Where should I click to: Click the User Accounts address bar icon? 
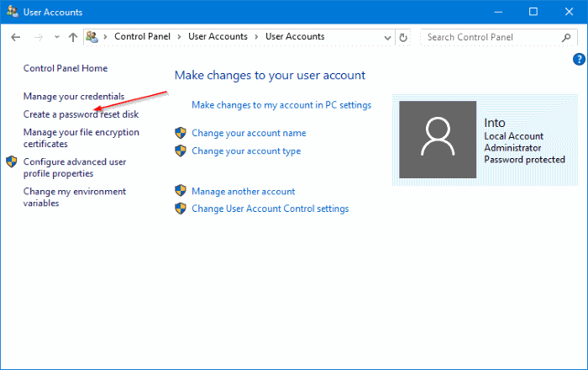92,37
